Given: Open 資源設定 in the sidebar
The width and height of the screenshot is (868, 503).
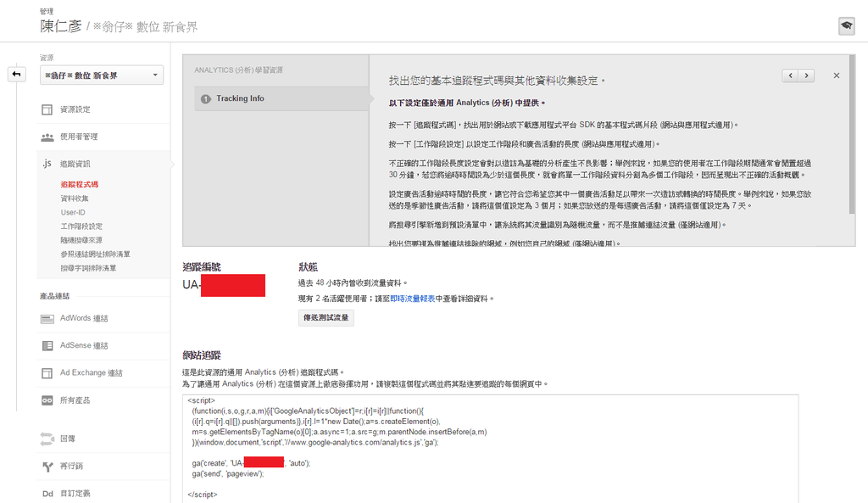Looking at the screenshot, I should [x=75, y=109].
